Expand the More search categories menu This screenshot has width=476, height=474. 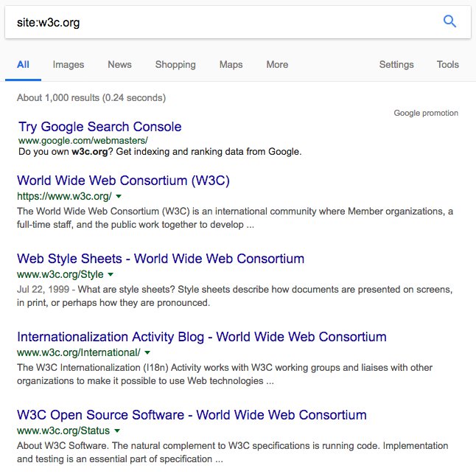coord(277,64)
